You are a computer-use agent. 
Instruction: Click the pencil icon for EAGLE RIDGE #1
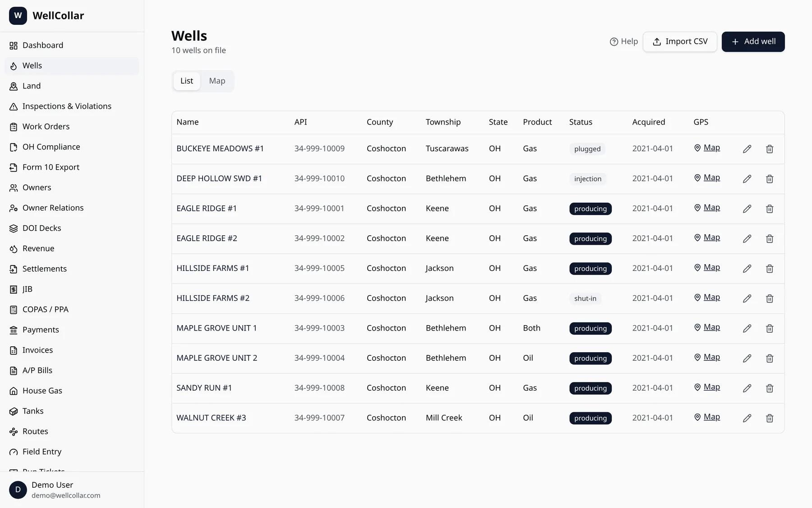click(747, 209)
